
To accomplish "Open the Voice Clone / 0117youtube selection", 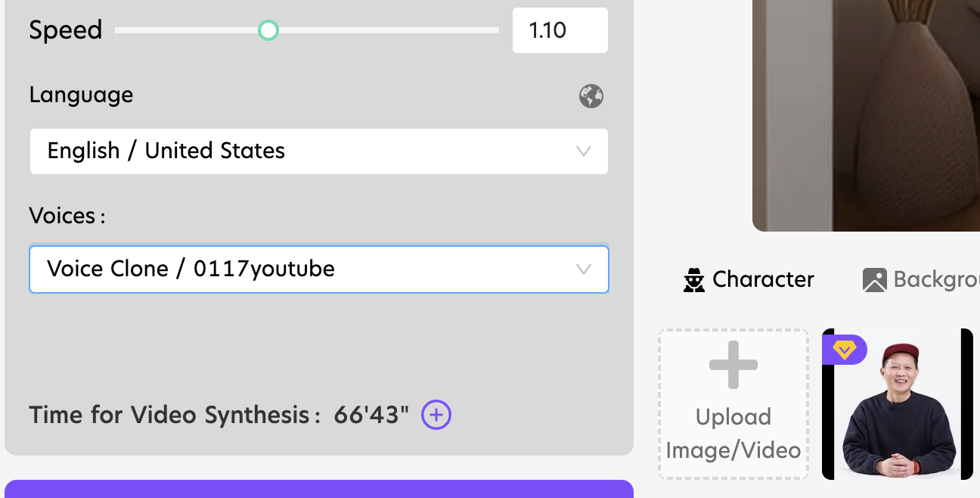I will click(x=191, y=269).
